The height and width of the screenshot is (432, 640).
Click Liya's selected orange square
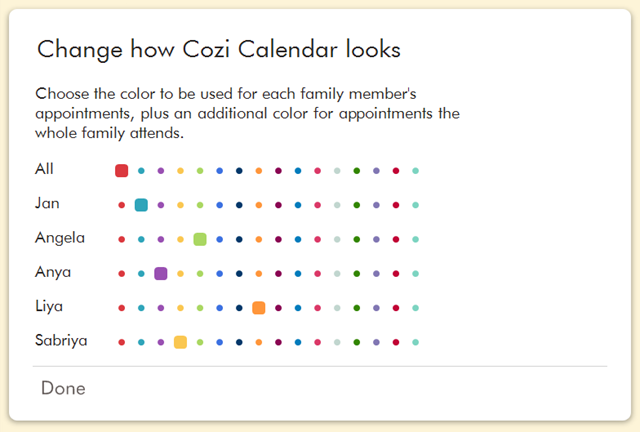259,308
